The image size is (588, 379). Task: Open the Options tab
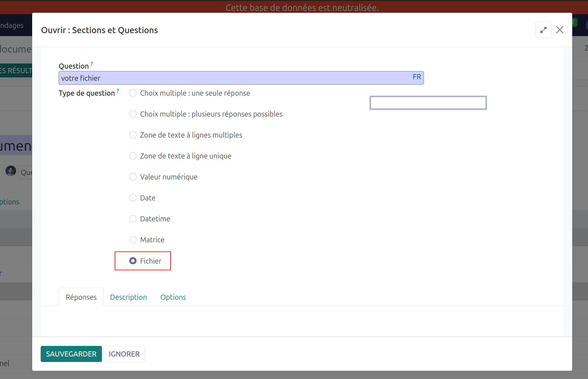click(173, 297)
